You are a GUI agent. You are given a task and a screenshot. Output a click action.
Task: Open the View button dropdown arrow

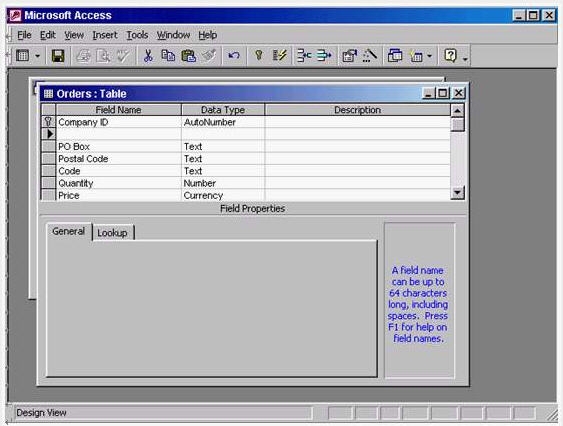click(x=37, y=56)
